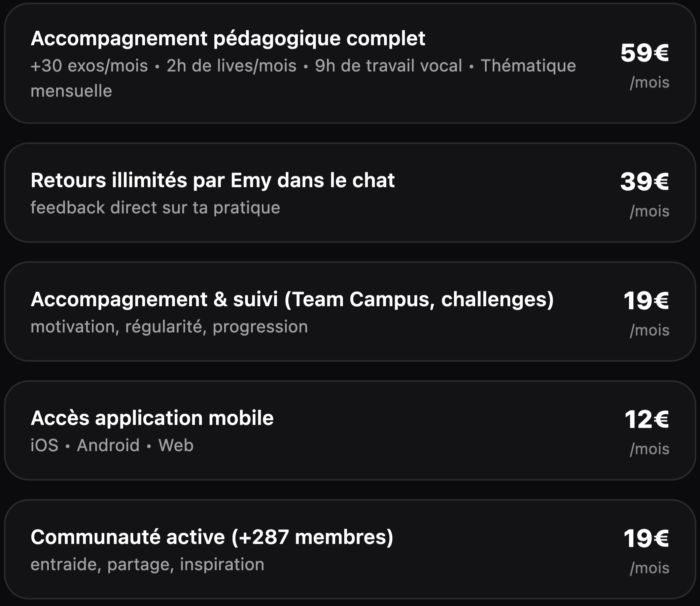Click "feedback direct sur ta pratique" subtitle
This screenshot has width=700, height=606.
(155, 207)
